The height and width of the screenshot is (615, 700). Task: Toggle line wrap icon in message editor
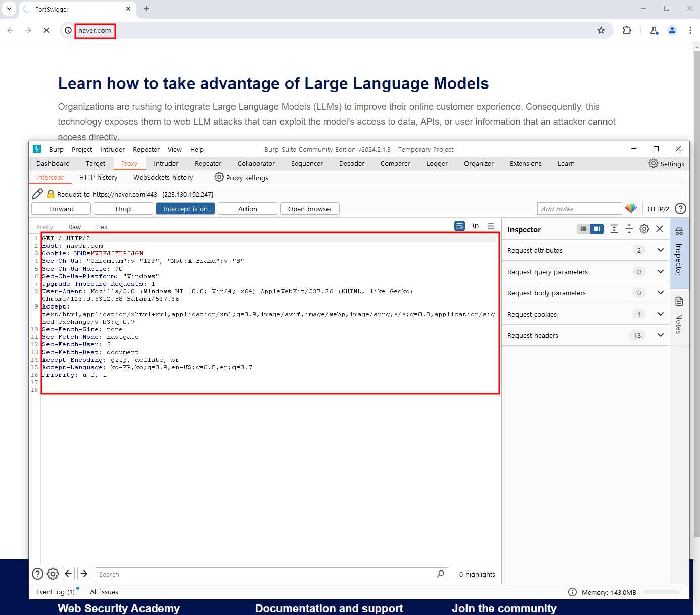pos(459,226)
